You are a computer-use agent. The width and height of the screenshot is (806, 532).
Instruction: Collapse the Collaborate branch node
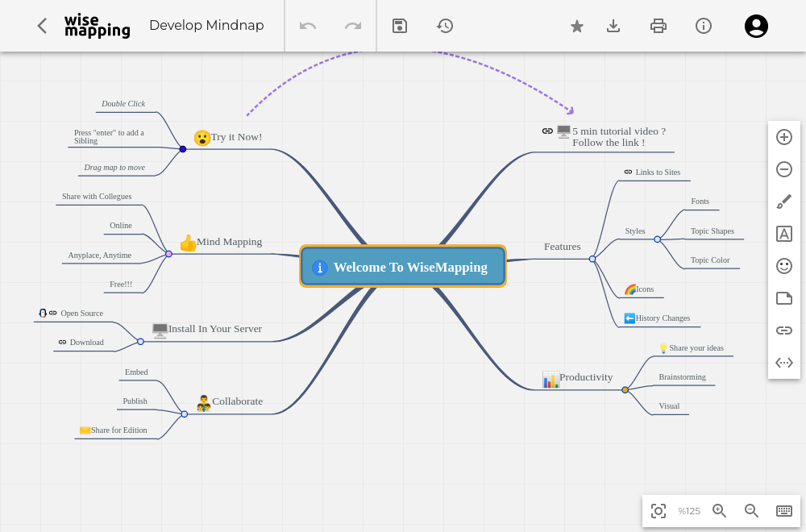[x=184, y=414]
